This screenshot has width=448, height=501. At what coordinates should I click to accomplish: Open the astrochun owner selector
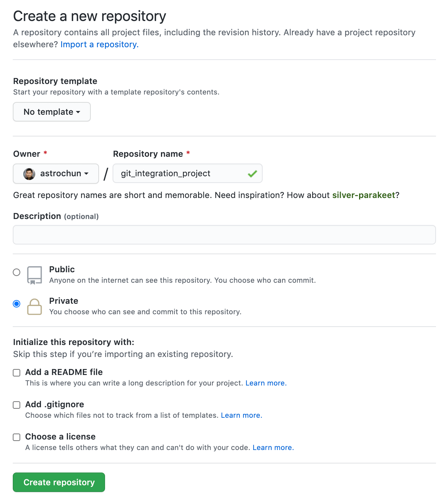(56, 173)
